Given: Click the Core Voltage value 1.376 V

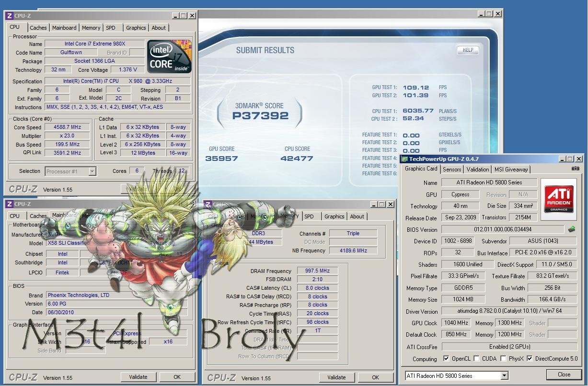Looking at the screenshot, I should pyautogui.click(x=127, y=70).
